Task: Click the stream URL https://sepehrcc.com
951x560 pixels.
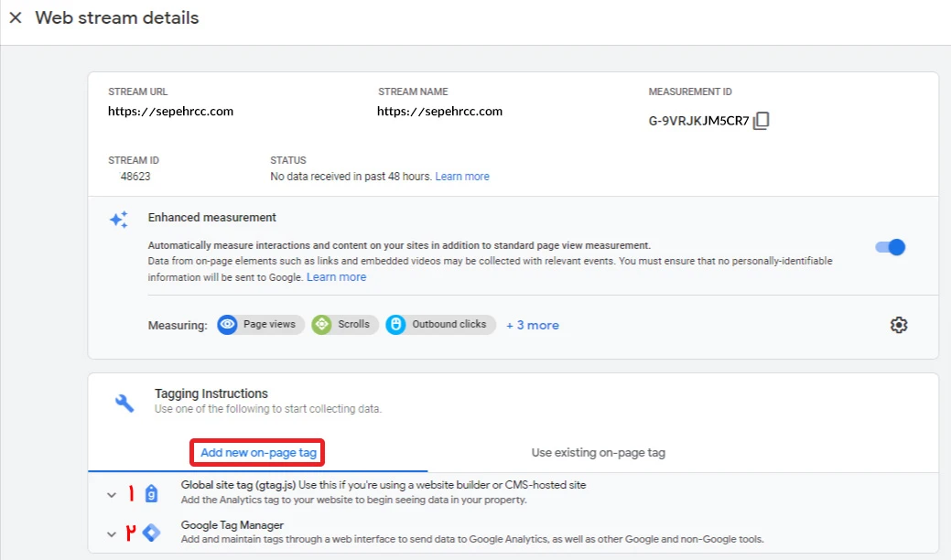Action: click(170, 112)
